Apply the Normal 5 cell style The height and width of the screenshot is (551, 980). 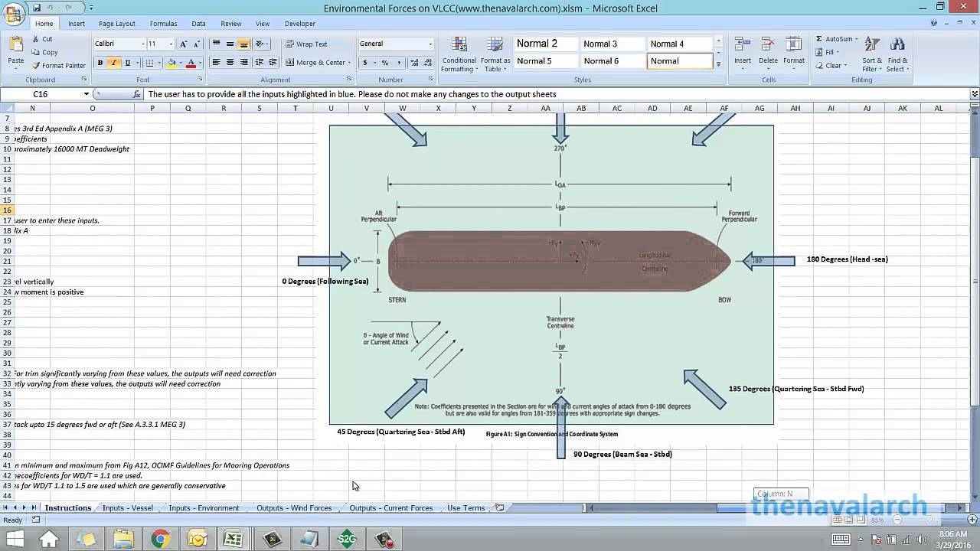[x=546, y=61]
